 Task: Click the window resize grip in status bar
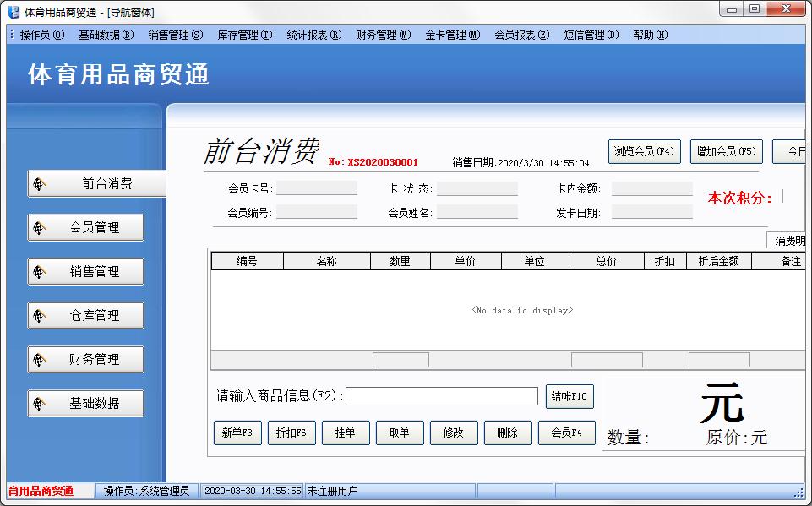[x=798, y=492]
